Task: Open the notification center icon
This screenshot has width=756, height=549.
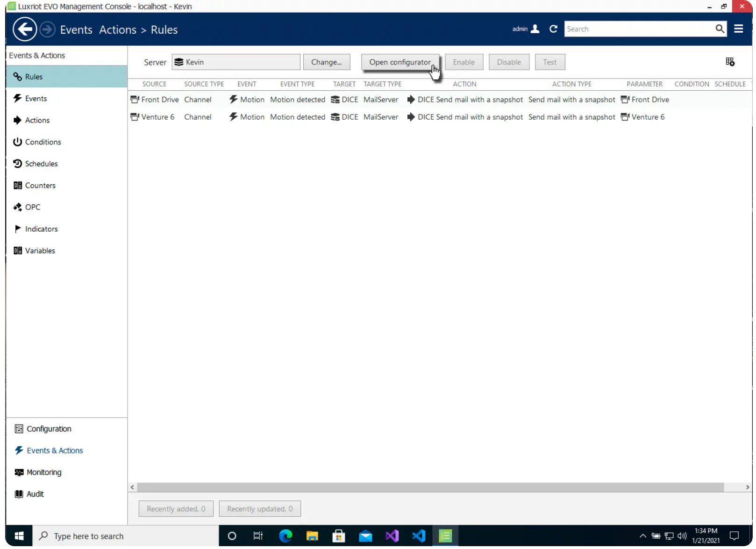Action: (x=734, y=536)
